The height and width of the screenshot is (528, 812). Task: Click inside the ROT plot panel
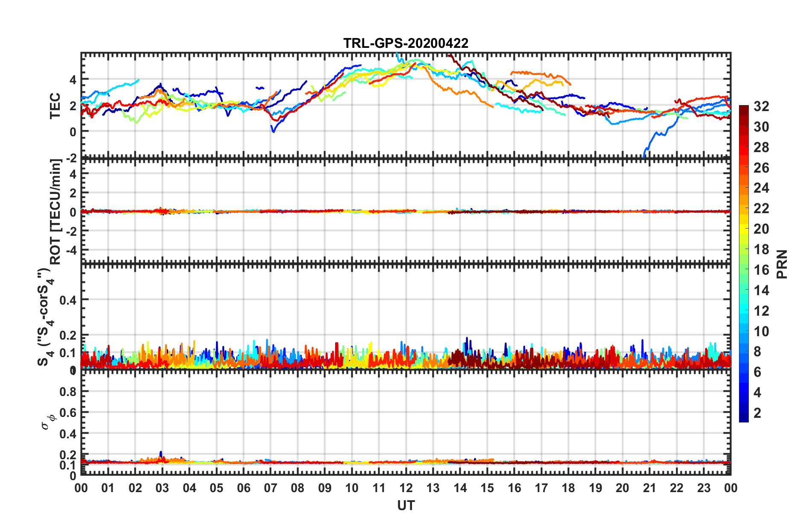pyautogui.click(x=406, y=211)
